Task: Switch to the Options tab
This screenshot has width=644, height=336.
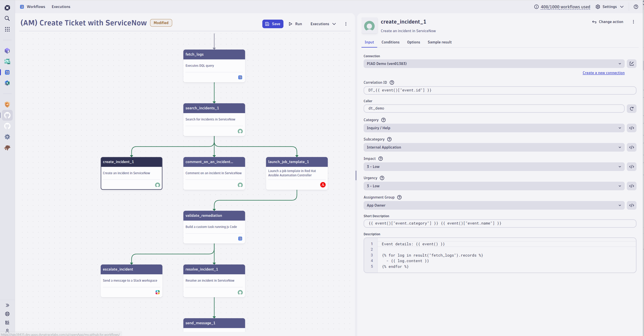Action: (x=413, y=42)
